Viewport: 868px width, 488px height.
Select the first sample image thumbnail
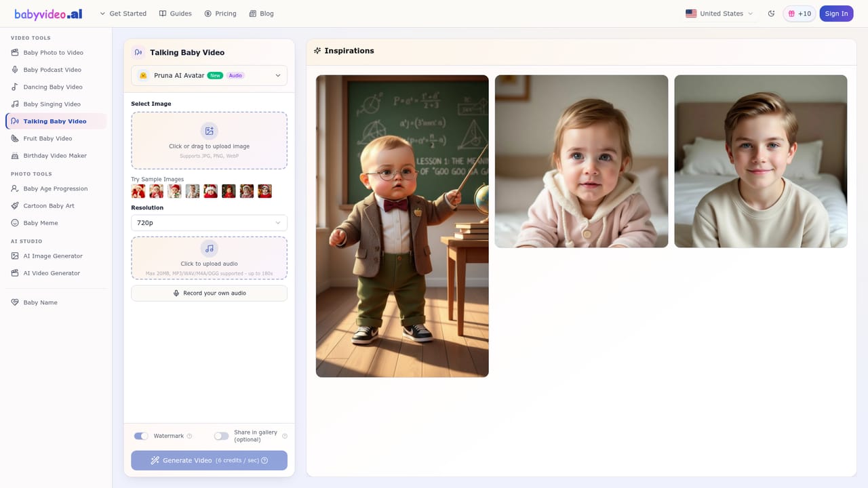coord(138,191)
